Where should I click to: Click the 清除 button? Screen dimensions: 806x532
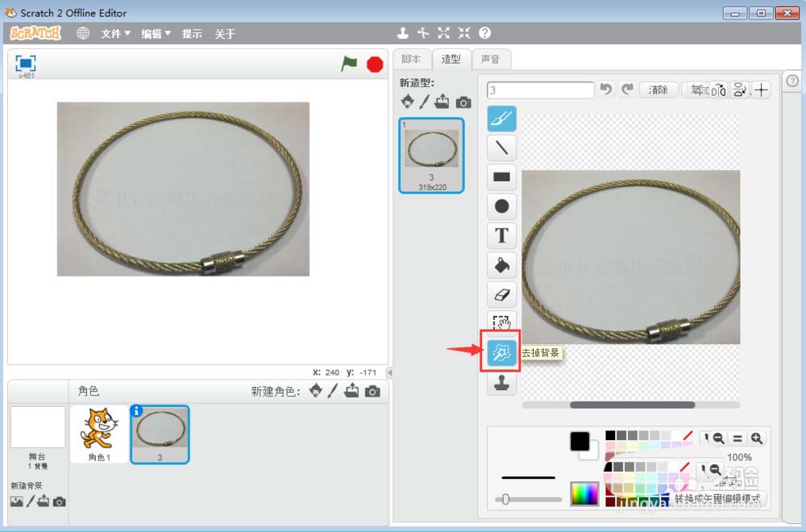(x=659, y=89)
